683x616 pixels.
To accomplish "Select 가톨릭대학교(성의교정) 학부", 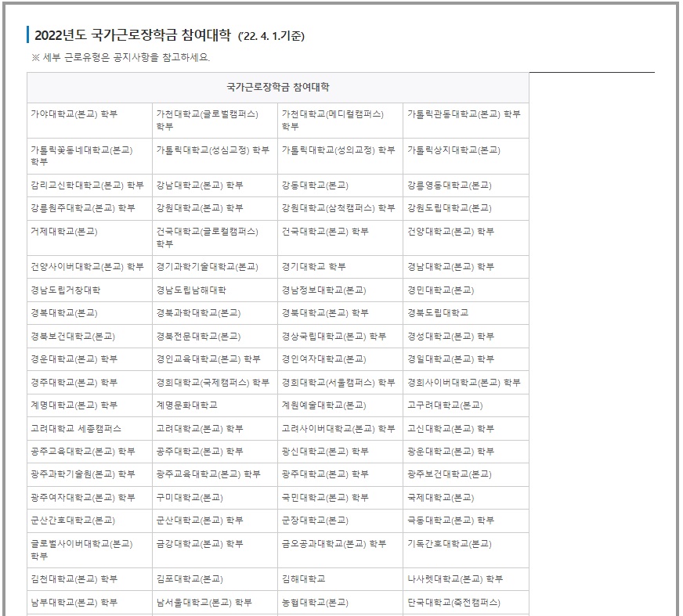I will point(338,150).
